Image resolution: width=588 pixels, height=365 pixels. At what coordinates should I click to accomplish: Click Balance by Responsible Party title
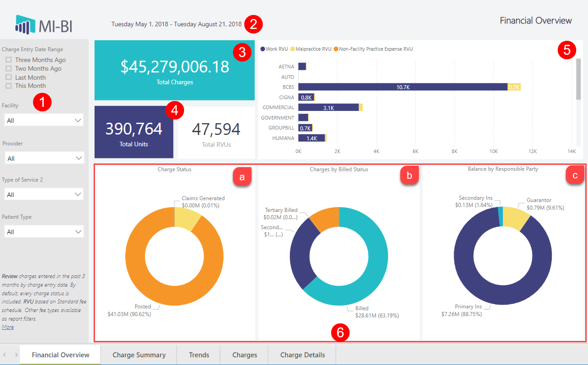(x=503, y=169)
